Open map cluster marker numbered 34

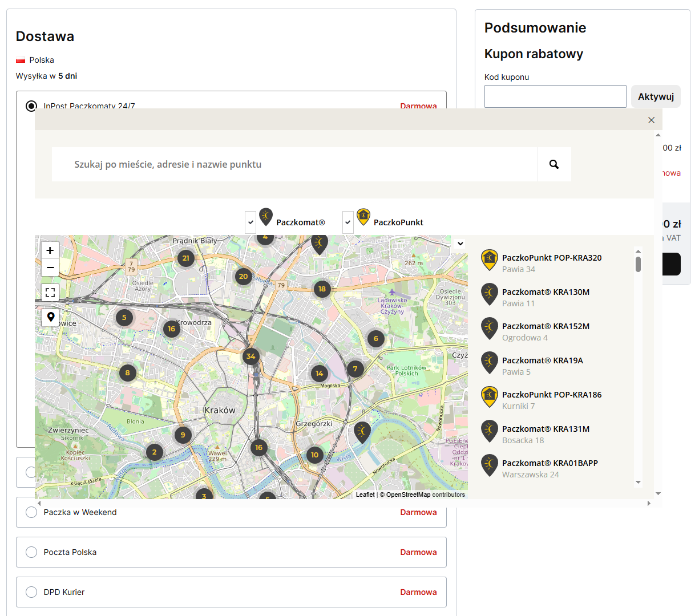250,356
